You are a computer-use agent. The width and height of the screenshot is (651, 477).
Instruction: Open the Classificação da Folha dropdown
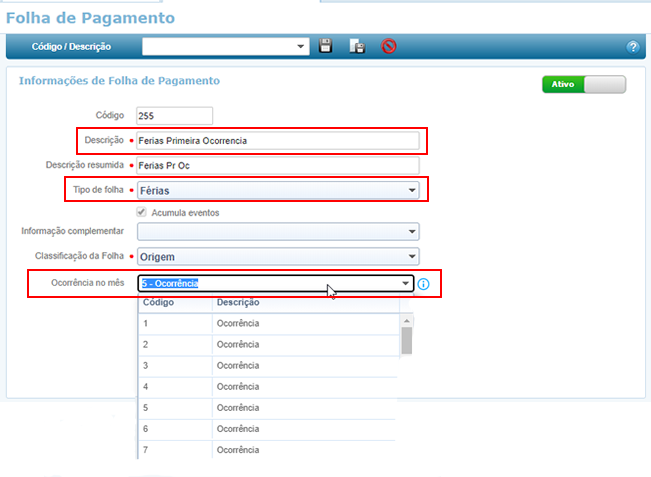coord(411,256)
